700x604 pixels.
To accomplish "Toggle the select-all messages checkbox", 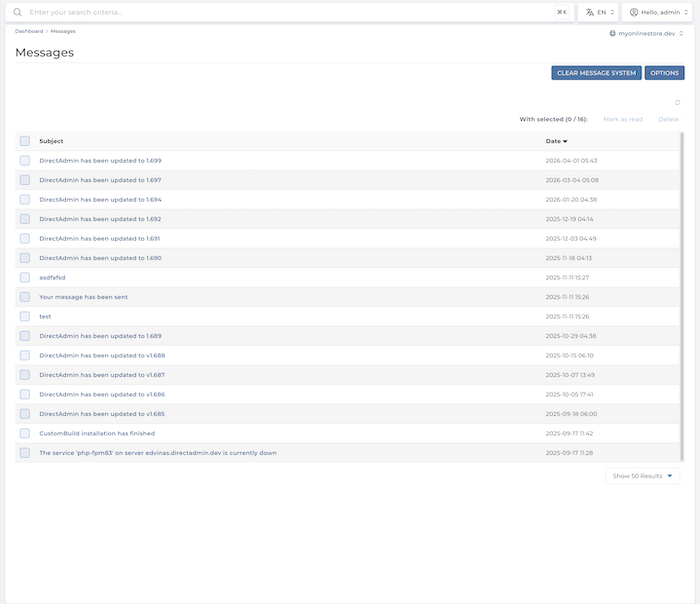I will click(x=25, y=141).
